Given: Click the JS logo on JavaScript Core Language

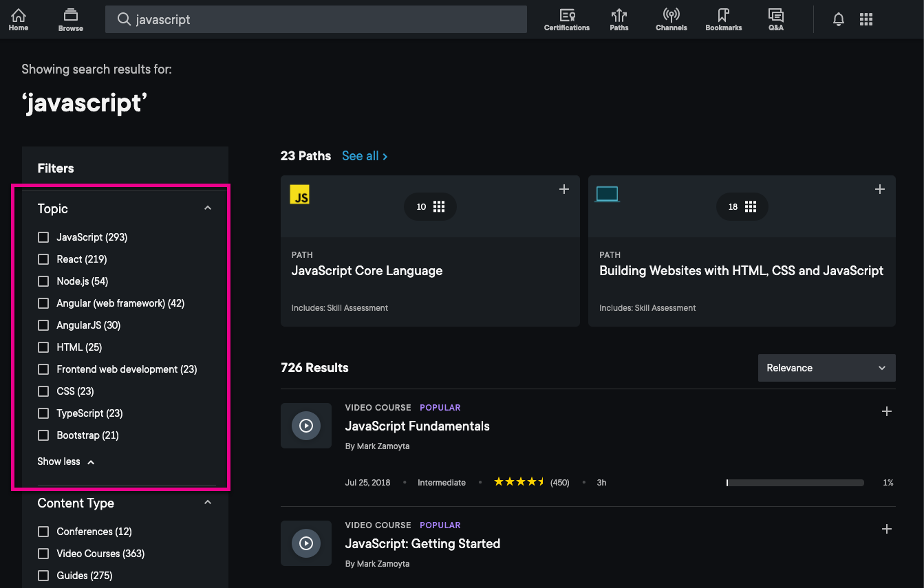Looking at the screenshot, I should [300, 195].
